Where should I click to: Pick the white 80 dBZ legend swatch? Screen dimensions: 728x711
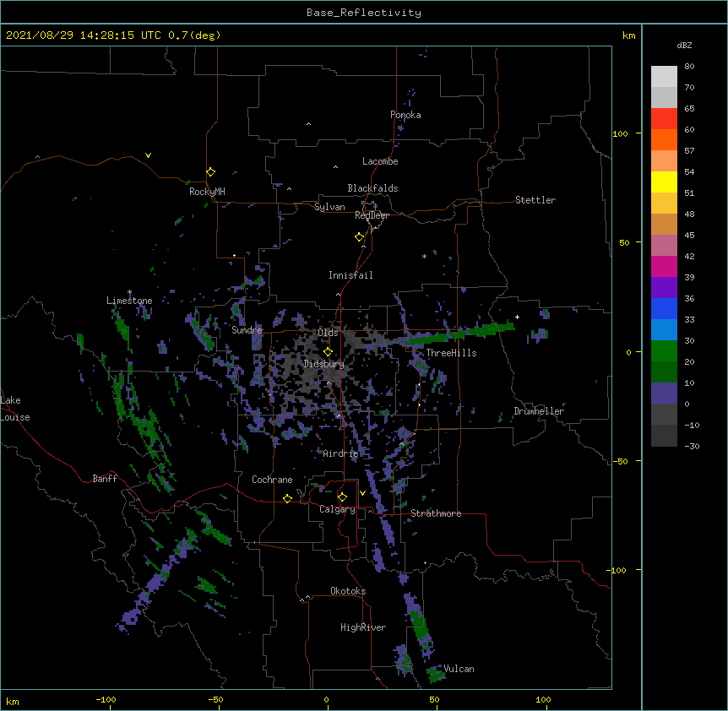[x=664, y=77]
